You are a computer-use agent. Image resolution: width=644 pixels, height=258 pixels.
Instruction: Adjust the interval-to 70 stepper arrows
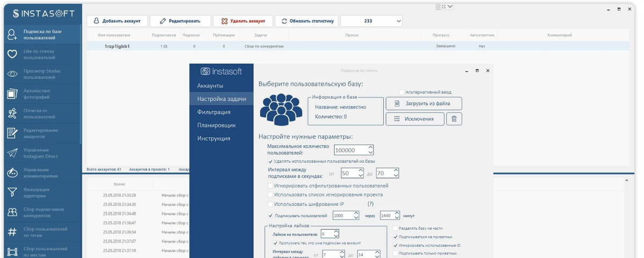point(396,173)
